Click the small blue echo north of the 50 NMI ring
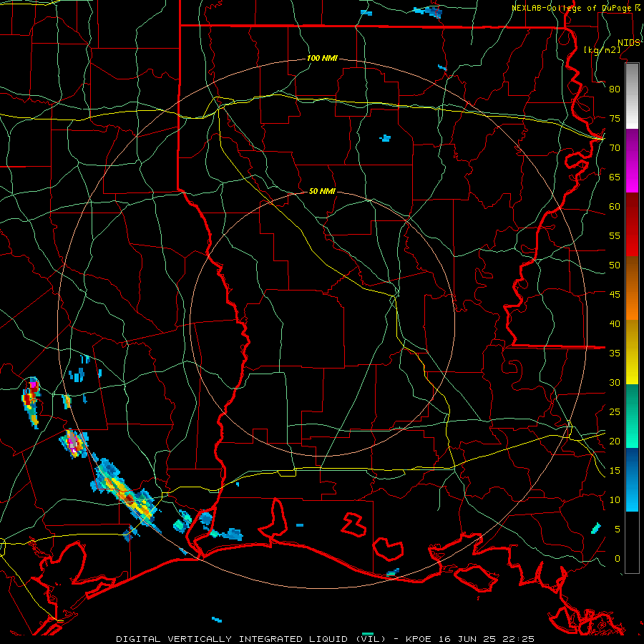The height and width of the screenshot is (644, 644). [385, 138]
